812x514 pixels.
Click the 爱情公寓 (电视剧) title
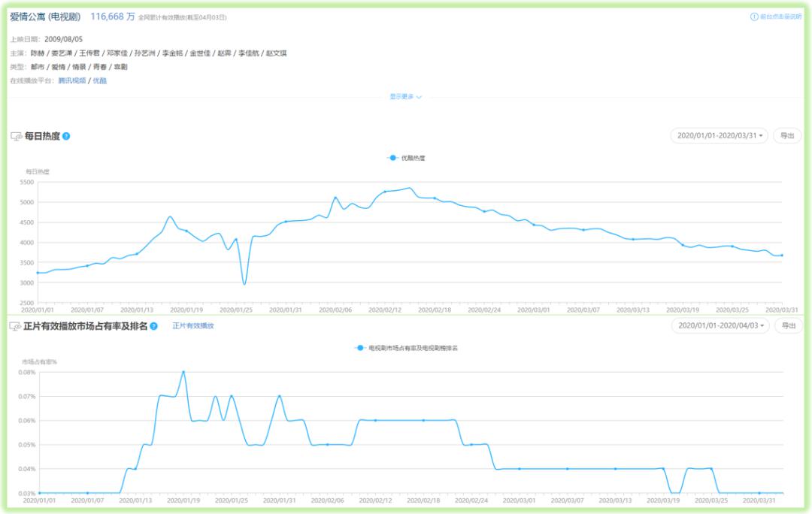click(x=46, y=17)
